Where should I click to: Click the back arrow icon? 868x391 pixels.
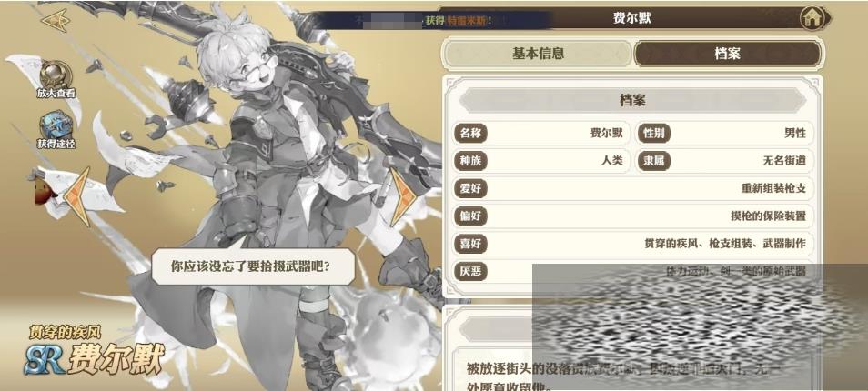[56, 21]
